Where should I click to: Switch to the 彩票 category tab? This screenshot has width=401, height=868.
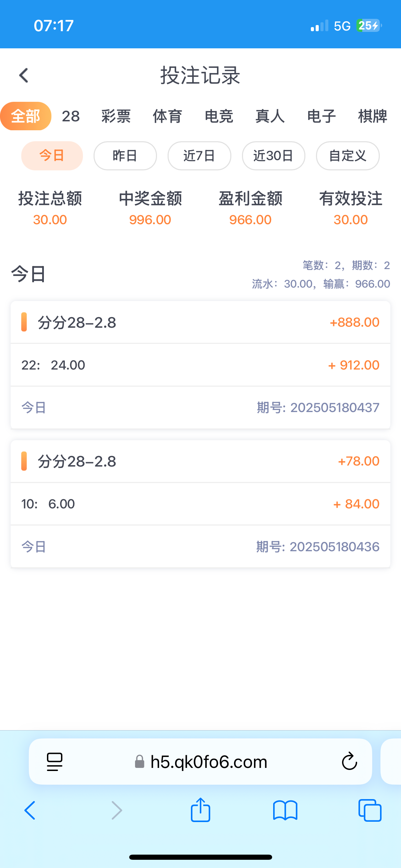(x=116, y=116)
